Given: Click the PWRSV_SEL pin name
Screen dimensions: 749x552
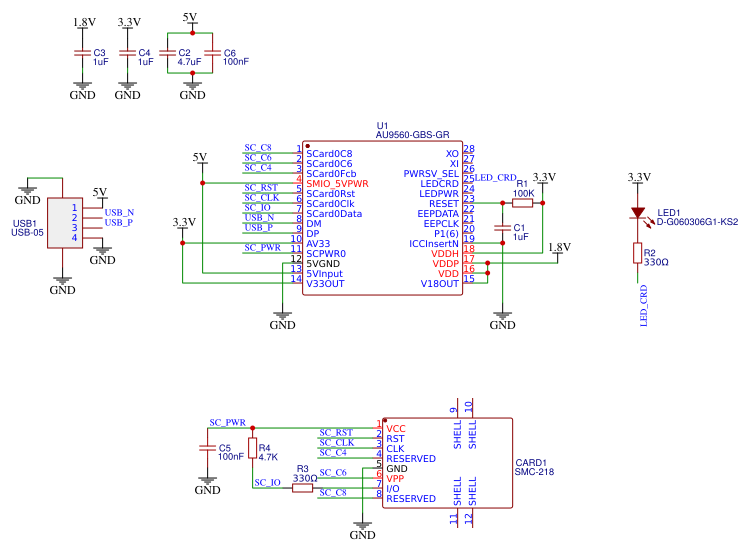Looking at the screenshot, I should (431, 174).
